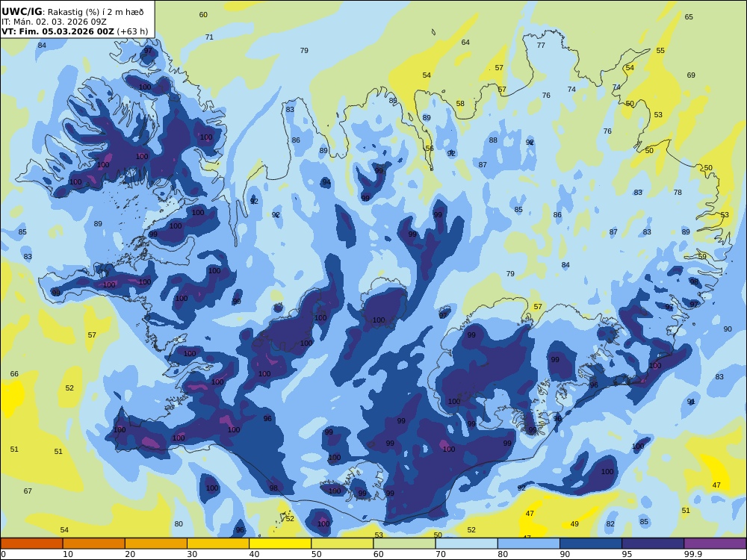The width and height of the screenshot is (747, 560).
Task: Click the valid time 'VT: Fim. 05.03.2026 00Z'
Action: click(x=58, y=31)
